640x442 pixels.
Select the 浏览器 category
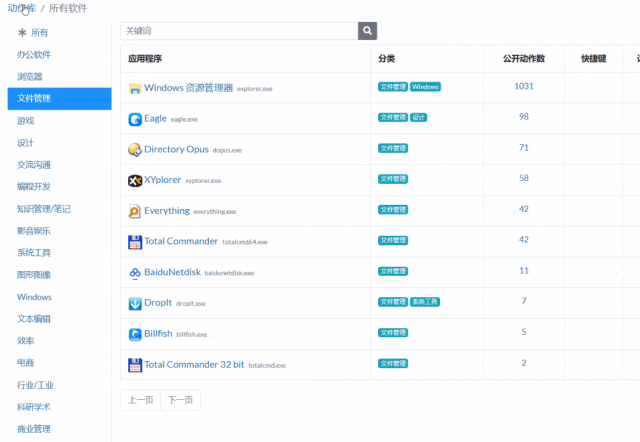pos(29,76)
